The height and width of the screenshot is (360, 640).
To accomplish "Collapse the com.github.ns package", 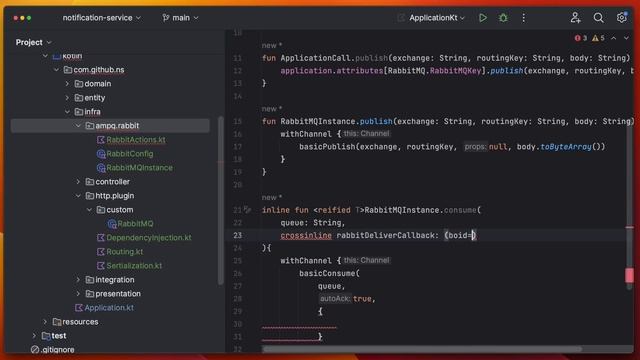I will click(56, 70).
